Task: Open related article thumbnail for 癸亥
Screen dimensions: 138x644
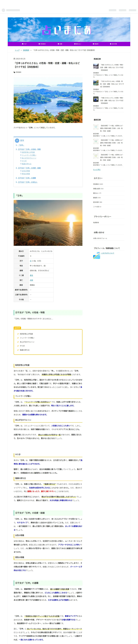Action: click(96, 66)
